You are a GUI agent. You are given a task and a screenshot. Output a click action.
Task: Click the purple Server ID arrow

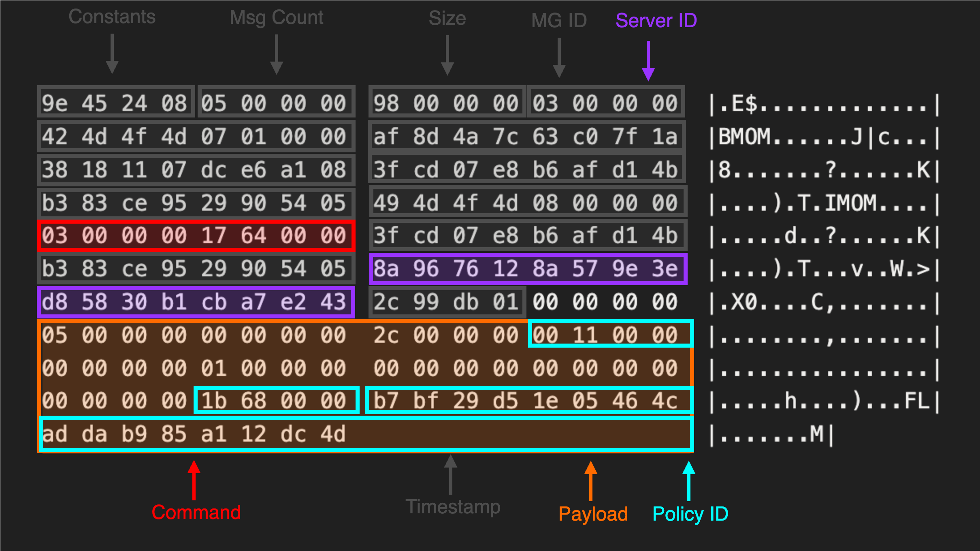click(648, 61)
